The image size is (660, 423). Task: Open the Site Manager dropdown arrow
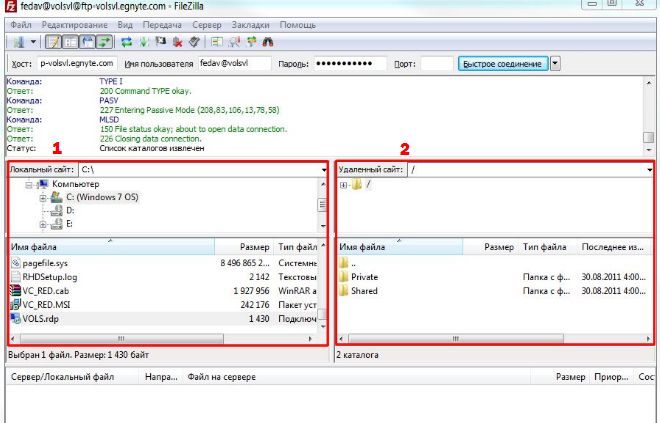pos(33,42)
